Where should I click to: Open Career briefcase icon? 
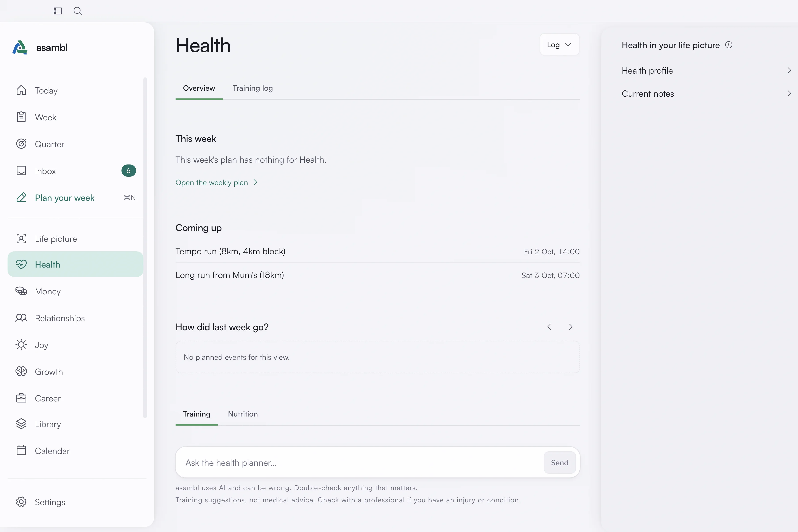point(21,398)
